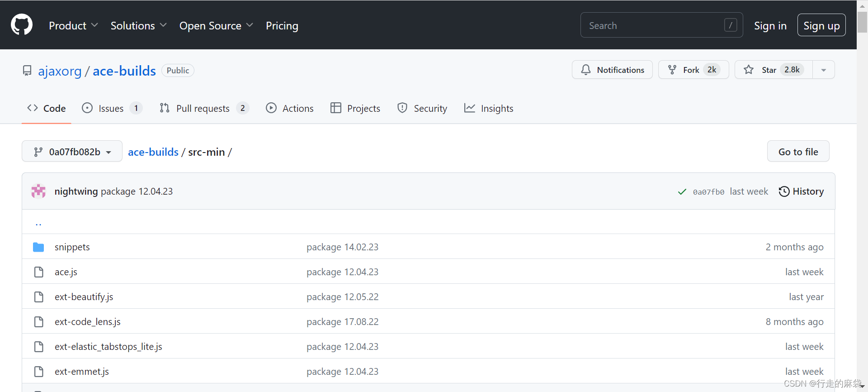Open the ace.js file
Screen dimensions: 868x392
click(66, 272)
